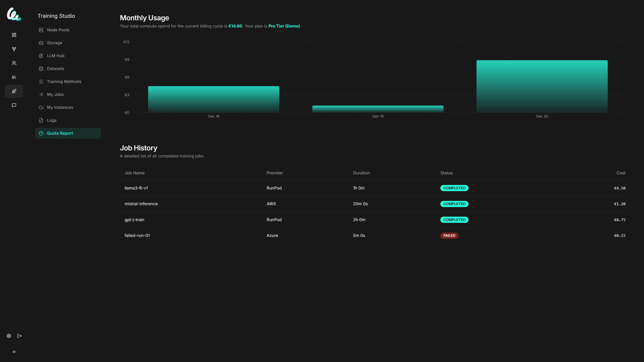Open settings via the gear icon
This screenshot has height=362, width=644.
9,336
